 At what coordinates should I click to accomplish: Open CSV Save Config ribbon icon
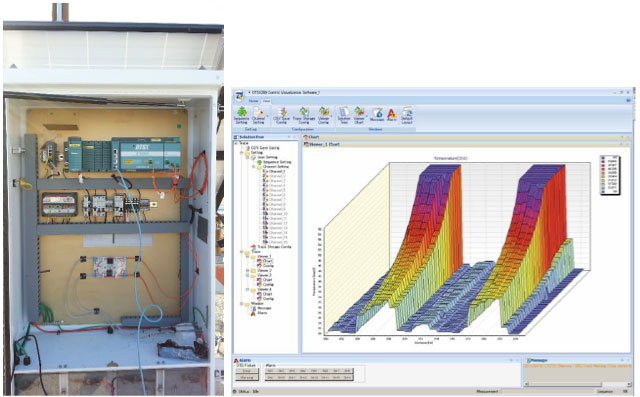tap(281, 115)
